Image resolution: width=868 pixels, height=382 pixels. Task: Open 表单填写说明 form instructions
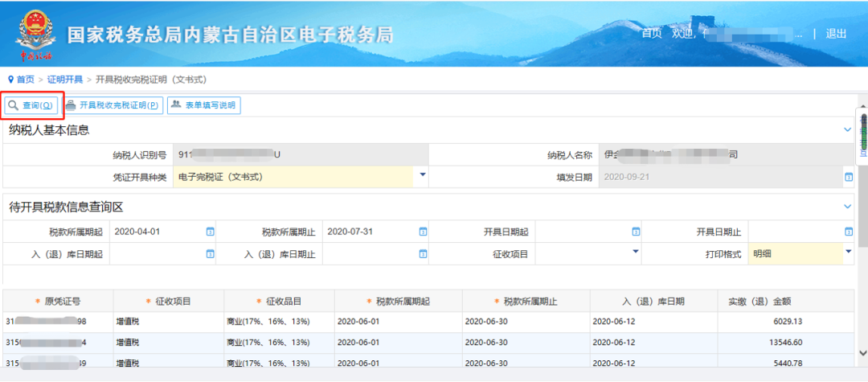tap(203, 105)
